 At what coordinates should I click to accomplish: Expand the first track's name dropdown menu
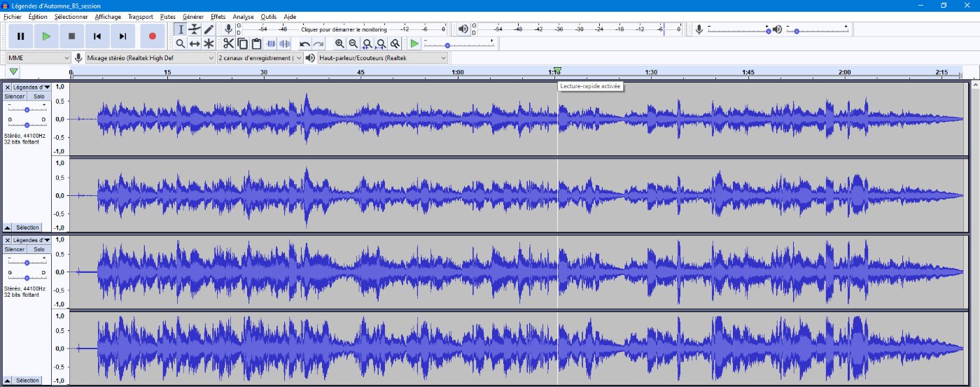click(x=46, y=87)
